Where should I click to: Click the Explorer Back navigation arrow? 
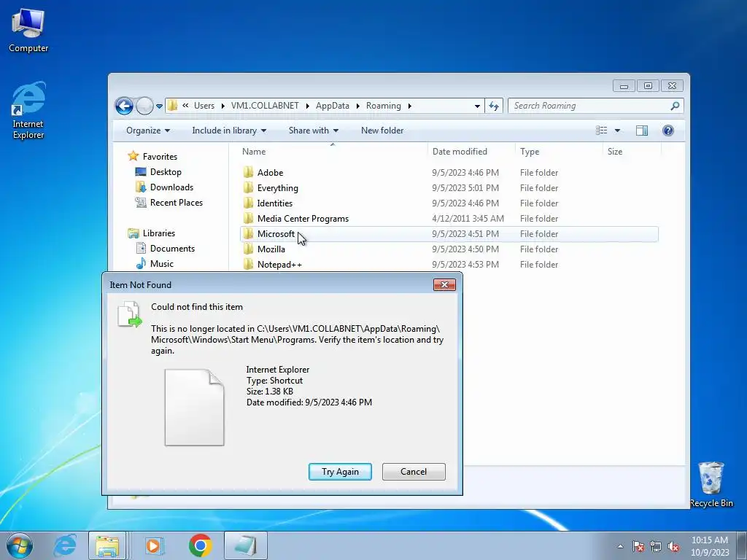click(124, 106)
